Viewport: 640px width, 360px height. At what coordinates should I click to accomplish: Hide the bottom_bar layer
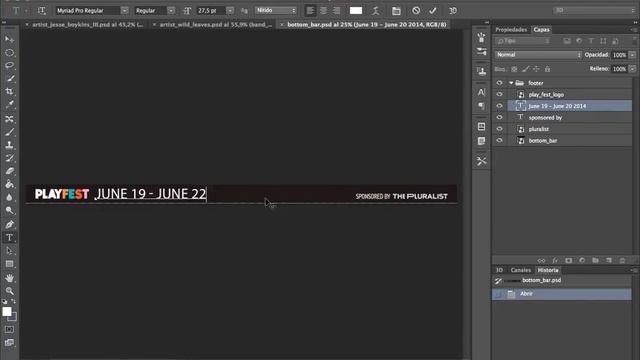pyautogui.click(x=499, y=140)
